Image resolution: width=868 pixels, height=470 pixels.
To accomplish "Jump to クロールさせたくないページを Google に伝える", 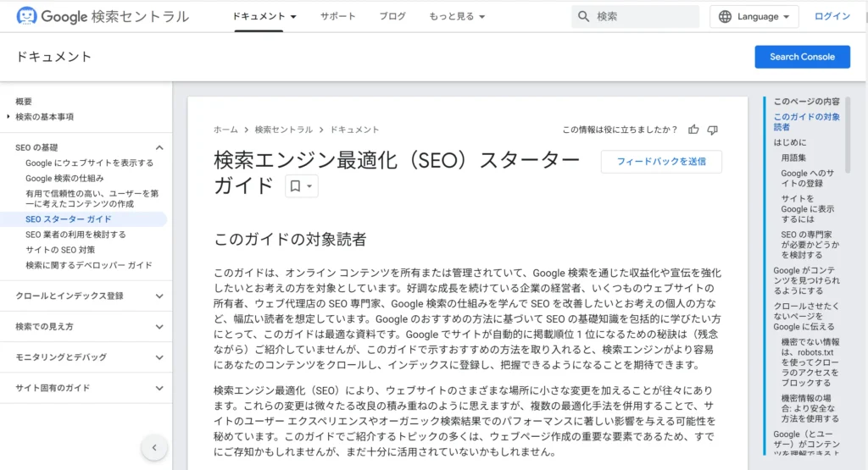I will point(806,316).
